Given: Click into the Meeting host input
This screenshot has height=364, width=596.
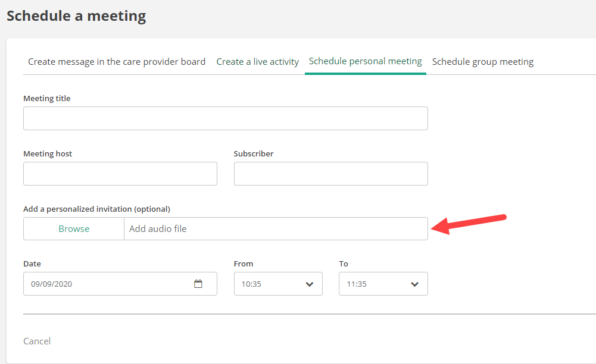Looking at the screenshot, I should pyautogui.click(x=120, y=174).
